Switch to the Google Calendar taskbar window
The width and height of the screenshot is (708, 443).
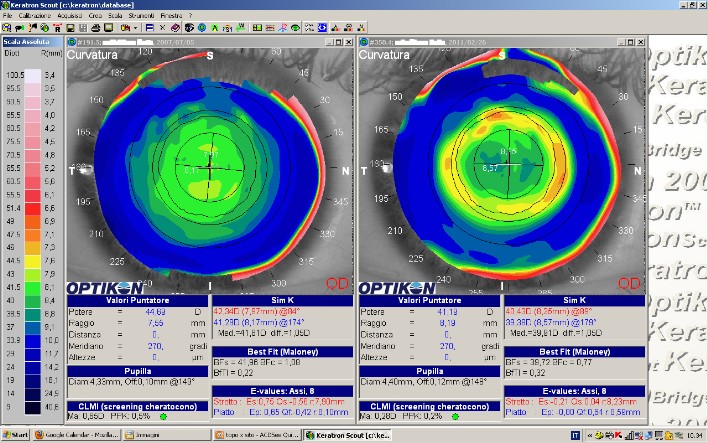(x=77, y=435)
